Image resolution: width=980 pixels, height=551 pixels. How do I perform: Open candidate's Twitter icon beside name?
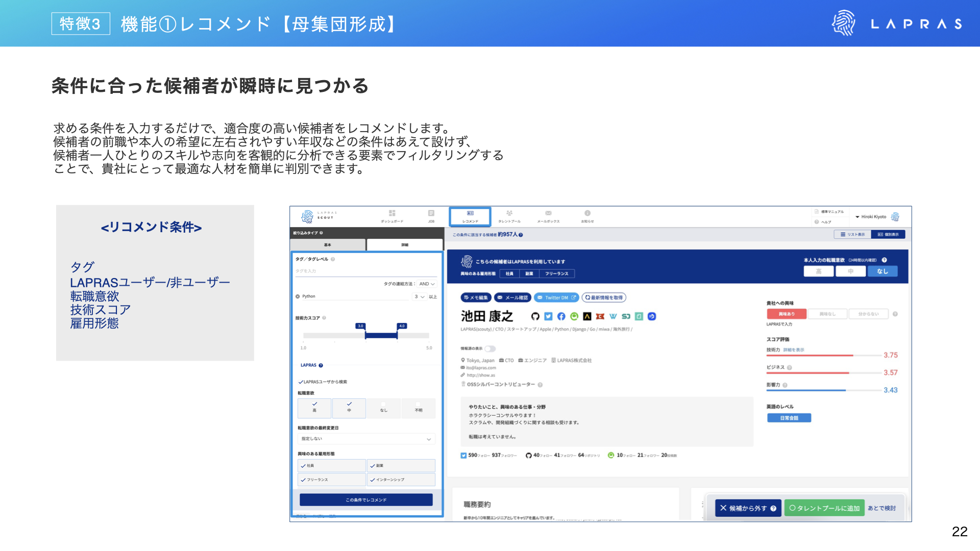click(x=548, y=316)
